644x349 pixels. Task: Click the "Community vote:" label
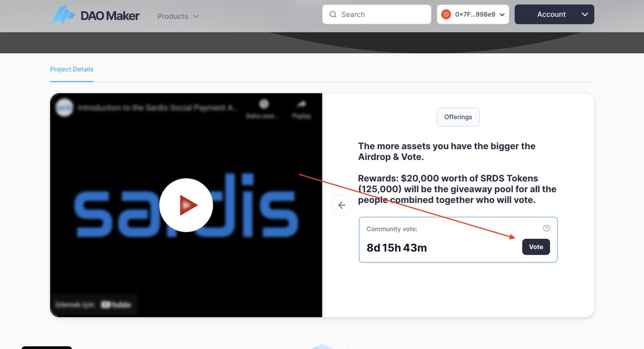click(x=392, y=229)
